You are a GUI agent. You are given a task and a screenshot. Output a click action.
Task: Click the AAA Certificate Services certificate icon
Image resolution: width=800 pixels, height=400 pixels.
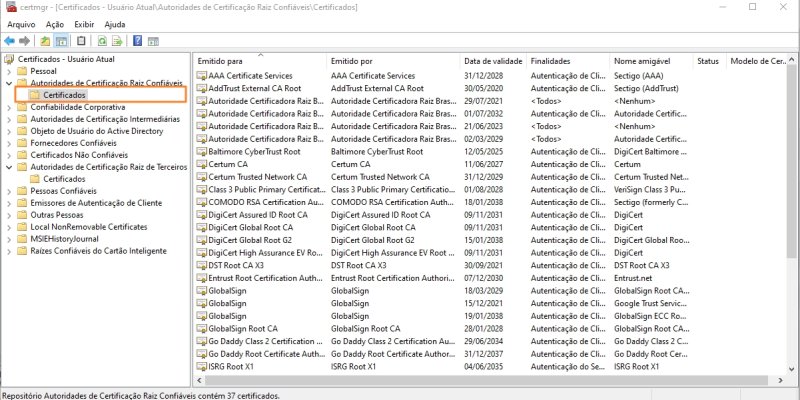tap(202, 76)
